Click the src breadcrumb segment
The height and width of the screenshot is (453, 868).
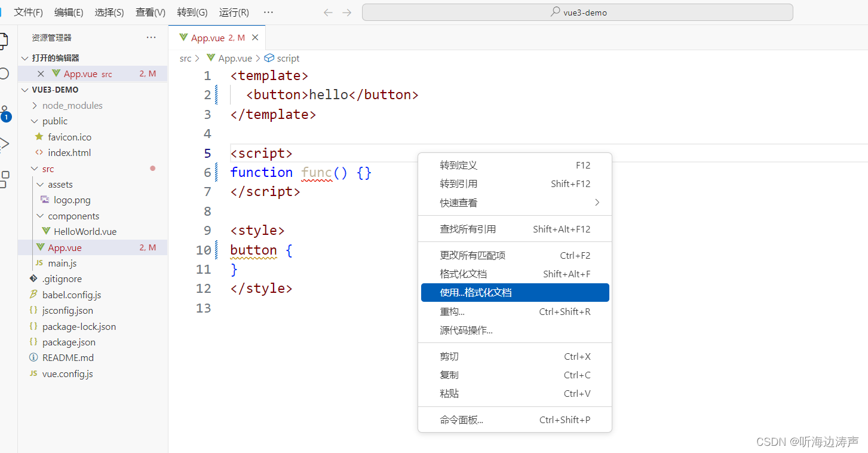coord(186,58)
